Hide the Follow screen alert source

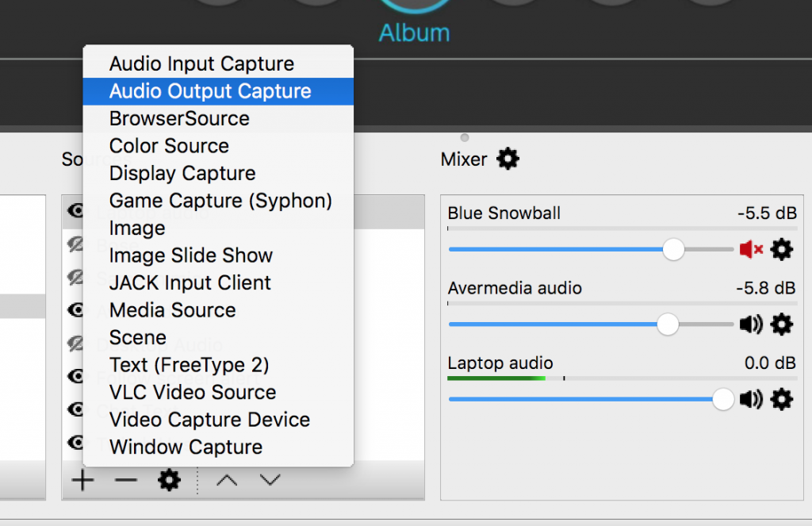point(75,376)
